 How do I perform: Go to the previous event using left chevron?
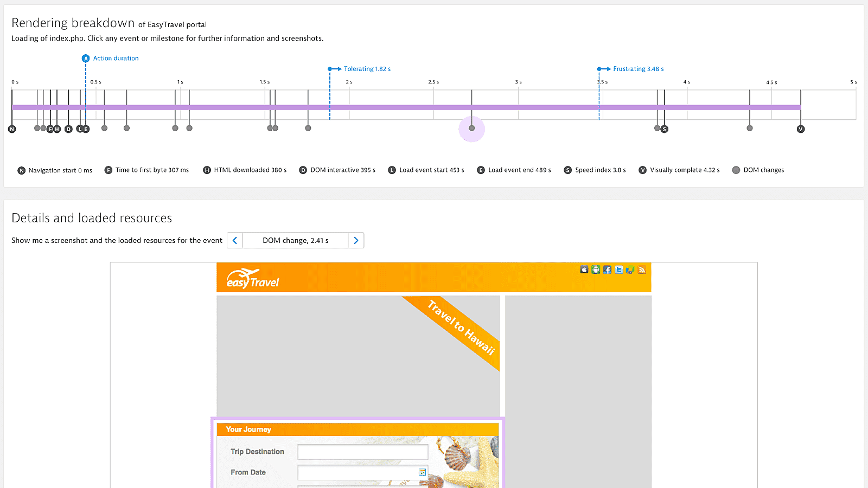point(234,240)
